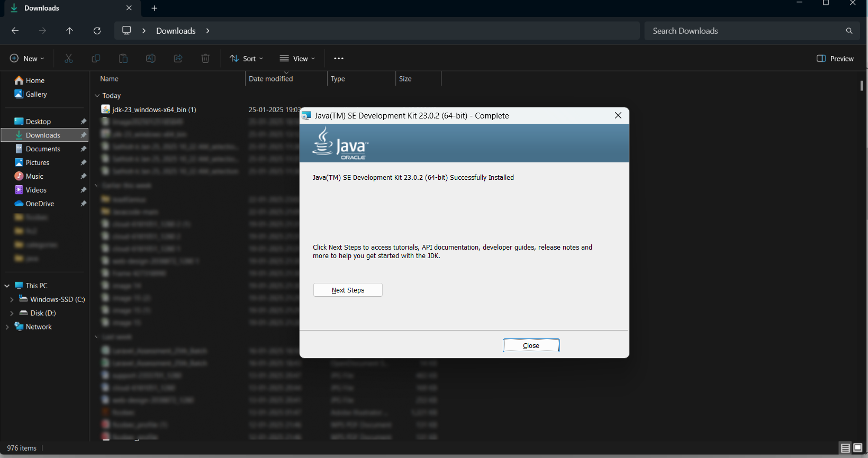Click the Delete trash icon
Image resolution: width=868 pixels, height=458 pixels.
pos(205,58)
